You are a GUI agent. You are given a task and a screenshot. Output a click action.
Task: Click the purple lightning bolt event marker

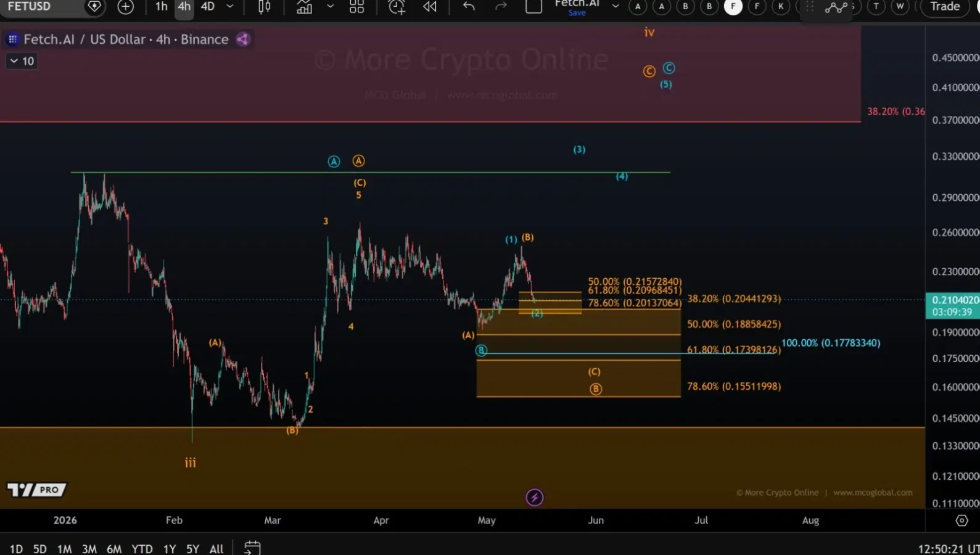coord(535,497)
